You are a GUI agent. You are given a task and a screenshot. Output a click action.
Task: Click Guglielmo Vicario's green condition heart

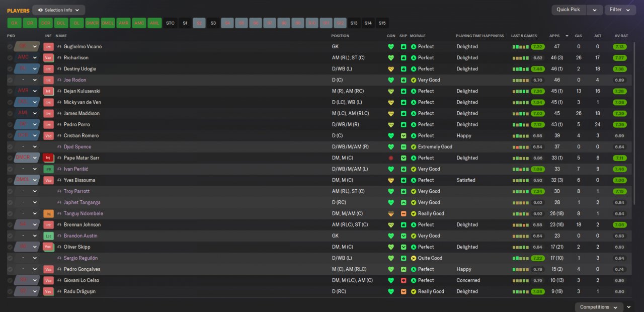[391, 47]
